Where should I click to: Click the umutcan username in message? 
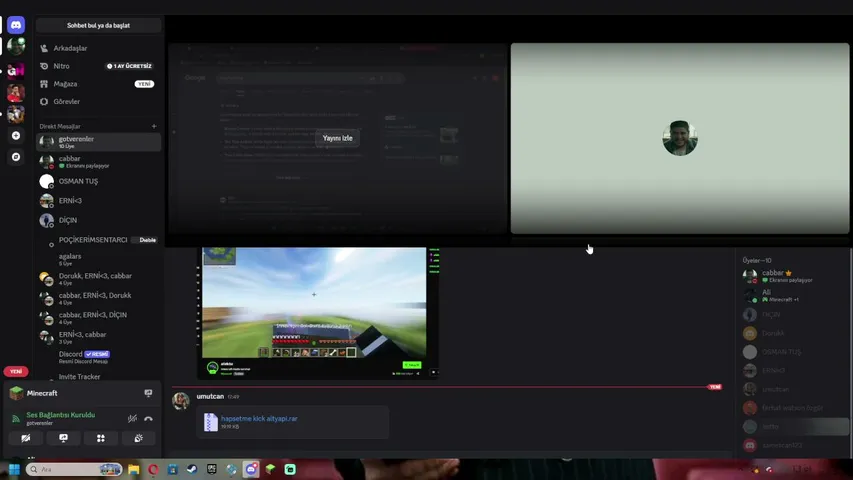(x=210, y=396)
